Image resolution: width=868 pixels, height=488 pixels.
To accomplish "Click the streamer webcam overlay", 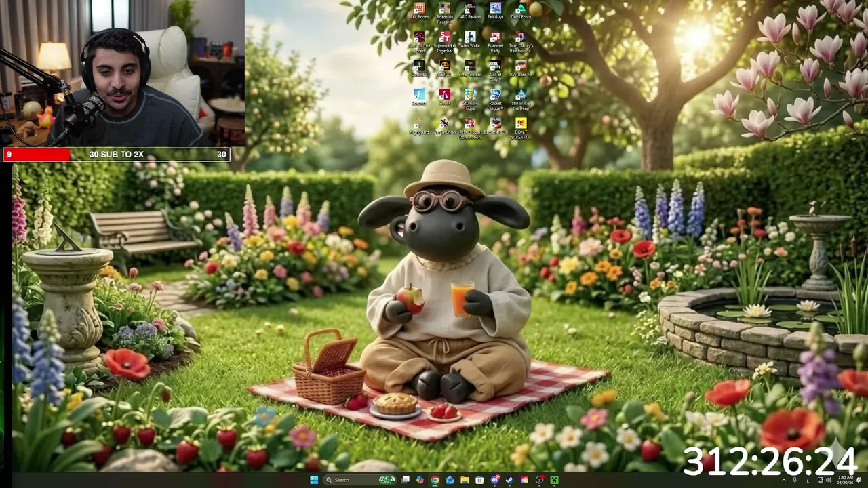I will [122, 73].
